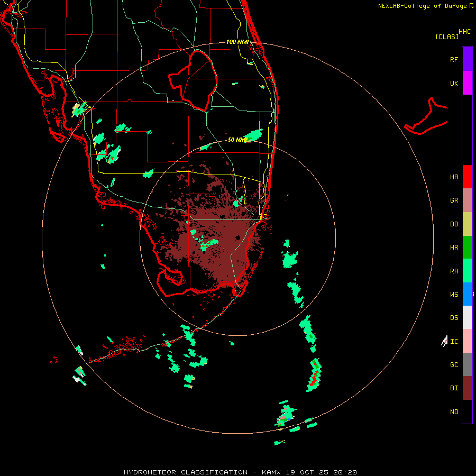Click the IC pink legend swatch

click(467, 341)
